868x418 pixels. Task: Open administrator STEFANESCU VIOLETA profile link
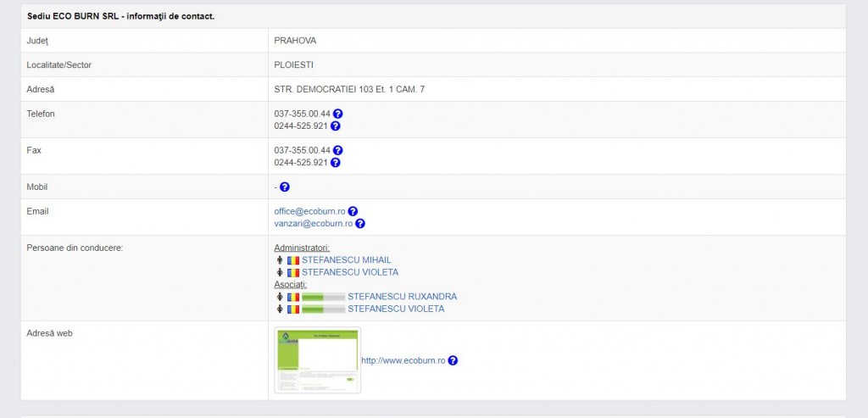pos(350,272)
